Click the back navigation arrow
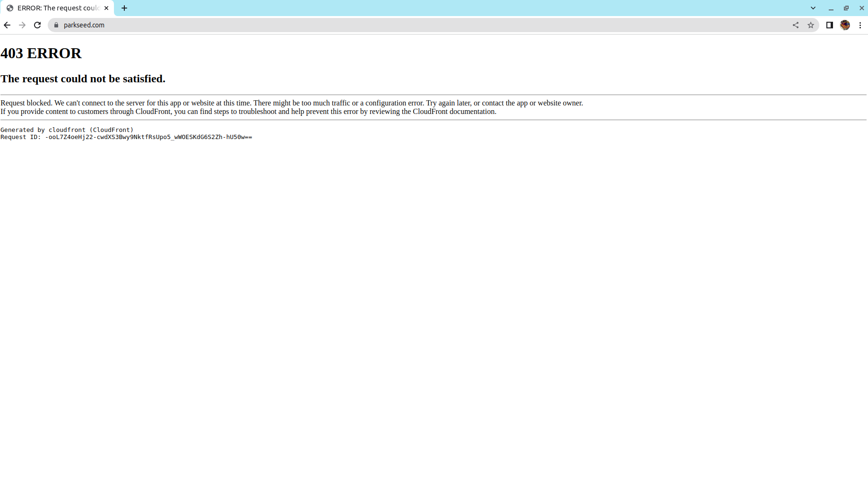The image size is (868, 498). tap(7, 25)
